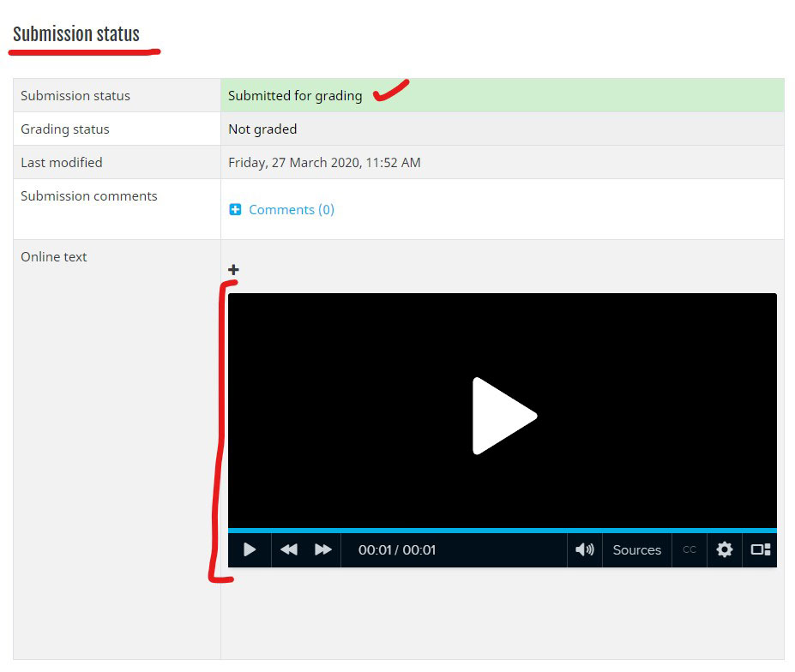Click the 'Grading status' row label
The image size is (795, 672).
pyautogui.click(x=65, y=129)
